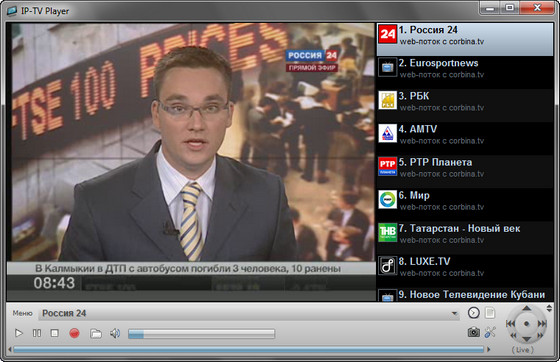Screen dimensions: 560x362
Task: Open file with the folder icon
Action: tap(95, 333)
